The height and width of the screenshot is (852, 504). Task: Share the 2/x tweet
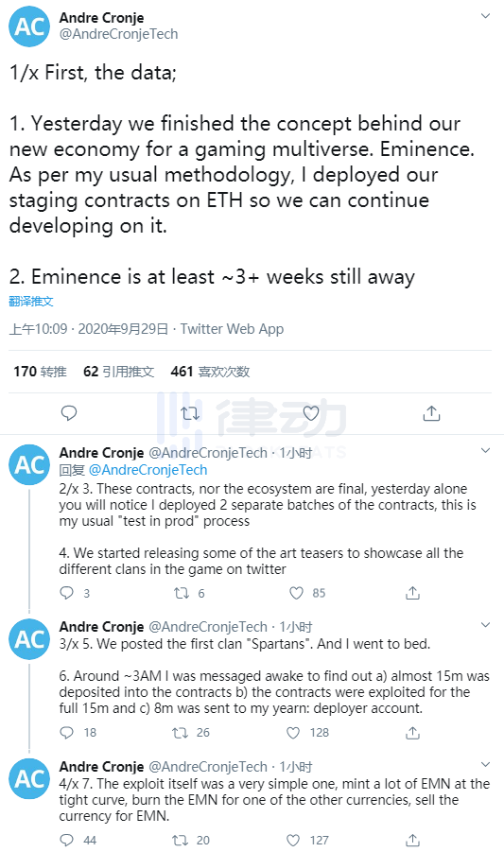pyautogui.click(x=413, y=593)
